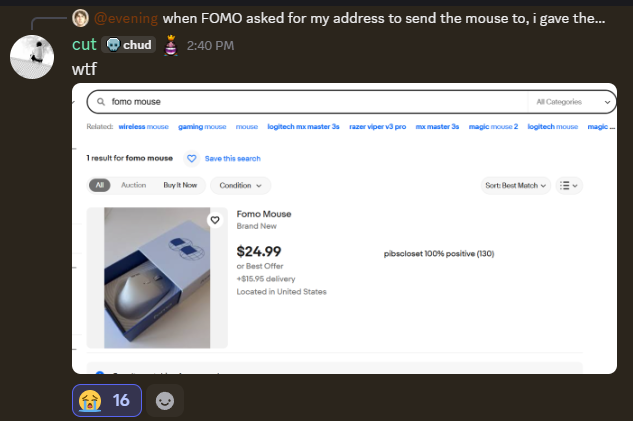The height and width of the screenshot is (421, 633).
Task: Click the or Best Offer text
Action: (x=260, y=266)
